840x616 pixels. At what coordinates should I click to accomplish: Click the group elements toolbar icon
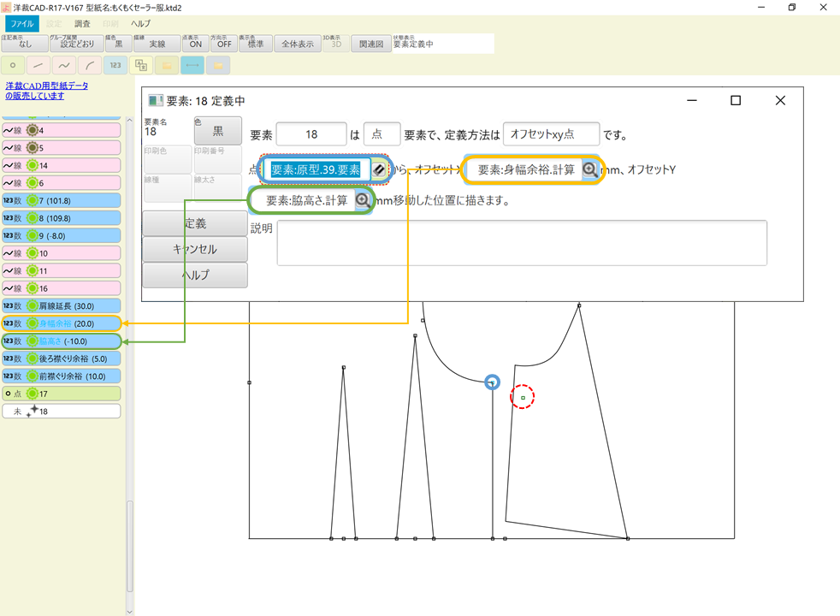(140, 65)
